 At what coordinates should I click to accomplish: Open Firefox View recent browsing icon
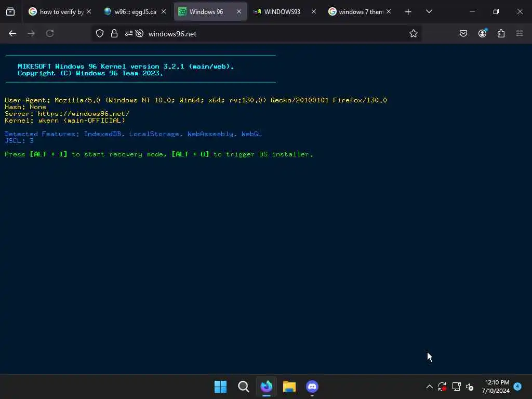10,12
